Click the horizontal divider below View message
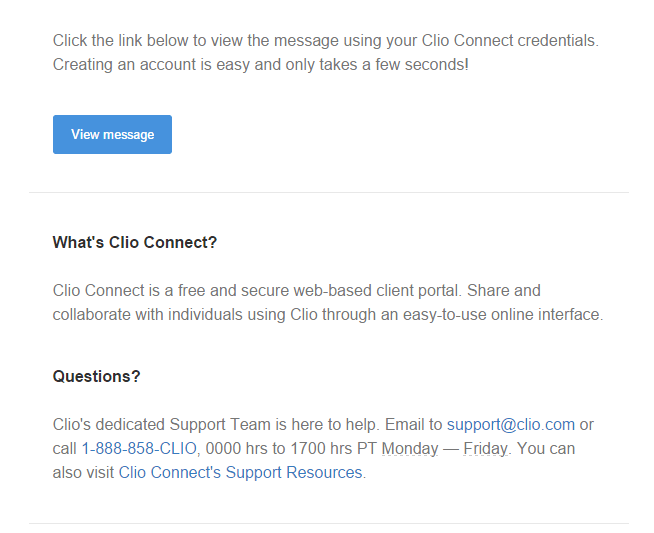654x533 pixels. [328, 192]
